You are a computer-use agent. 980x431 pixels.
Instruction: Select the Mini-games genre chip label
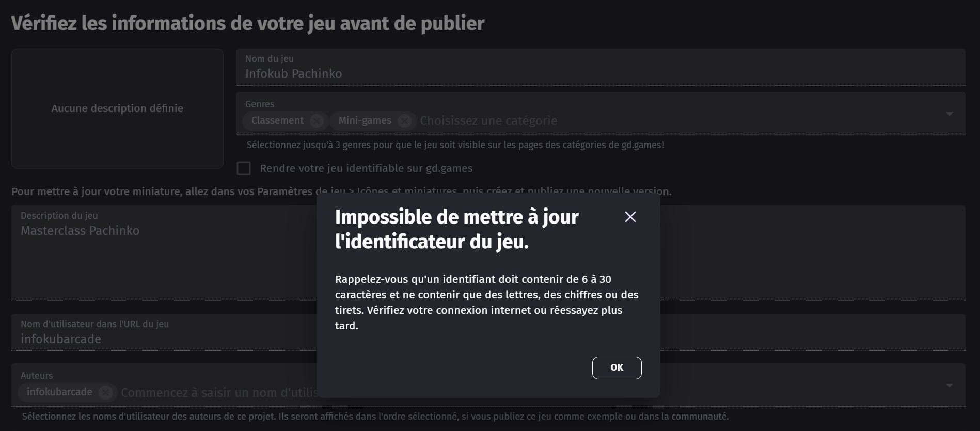tap(365, 120)
